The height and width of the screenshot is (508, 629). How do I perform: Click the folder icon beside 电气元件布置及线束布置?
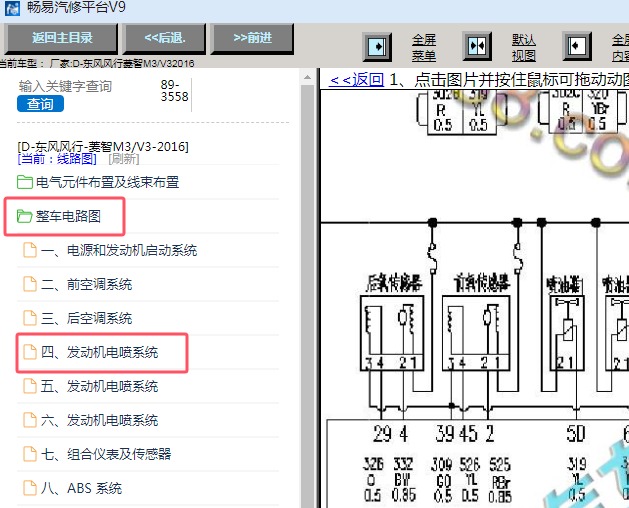(x=25, y=182)
